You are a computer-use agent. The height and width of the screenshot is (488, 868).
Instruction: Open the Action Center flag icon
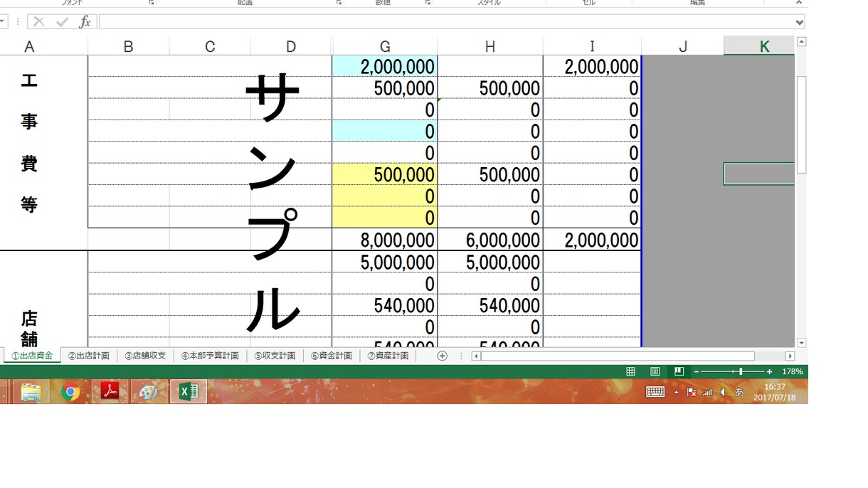[x=691, y=392]
